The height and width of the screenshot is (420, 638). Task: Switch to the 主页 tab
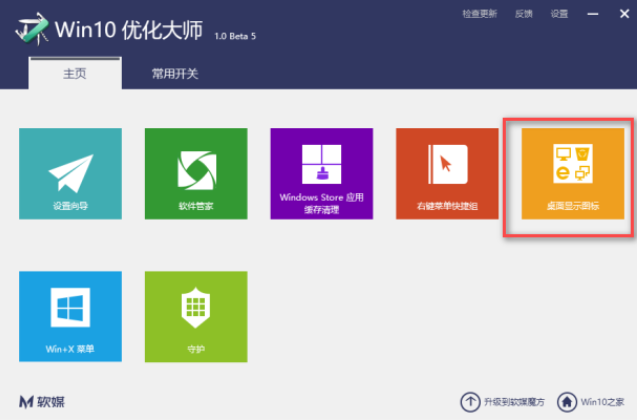tap(75, 73)
